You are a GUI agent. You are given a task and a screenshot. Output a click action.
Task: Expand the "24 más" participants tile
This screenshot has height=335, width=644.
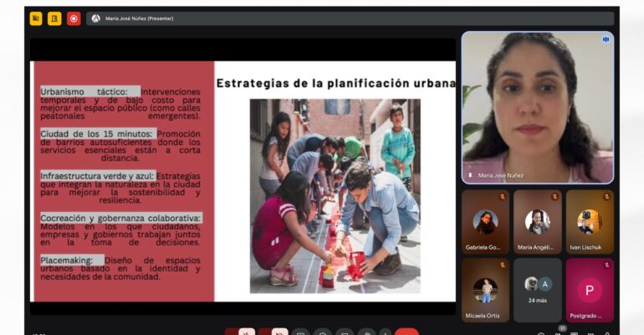537,290
